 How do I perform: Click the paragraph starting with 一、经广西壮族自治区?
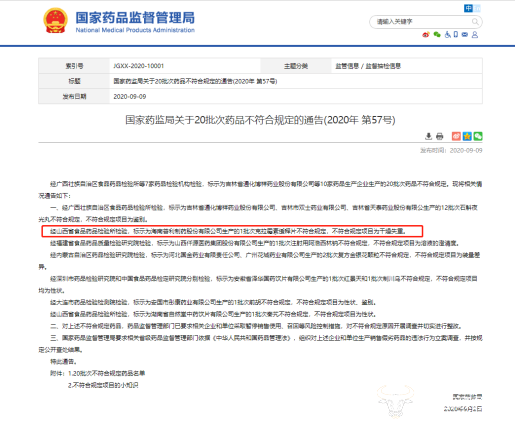pyautogui.click(x=258, y=213)
